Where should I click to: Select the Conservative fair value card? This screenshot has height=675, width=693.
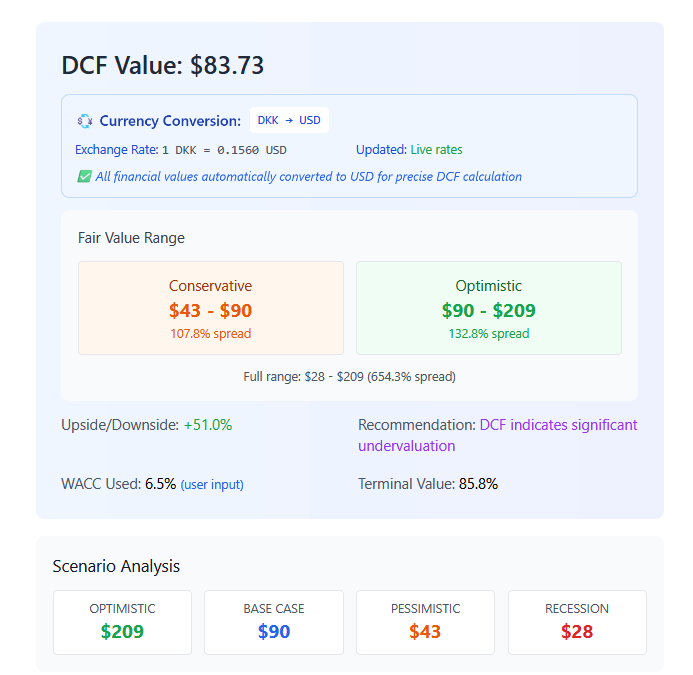point(210,308)
